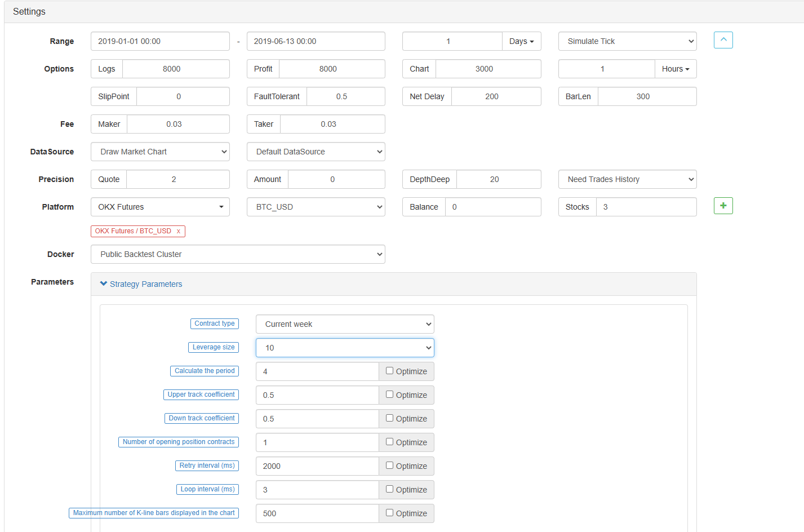Click the Balance input field
The width and height of the screenshot is (804, 532).
[x=493, y=207]
